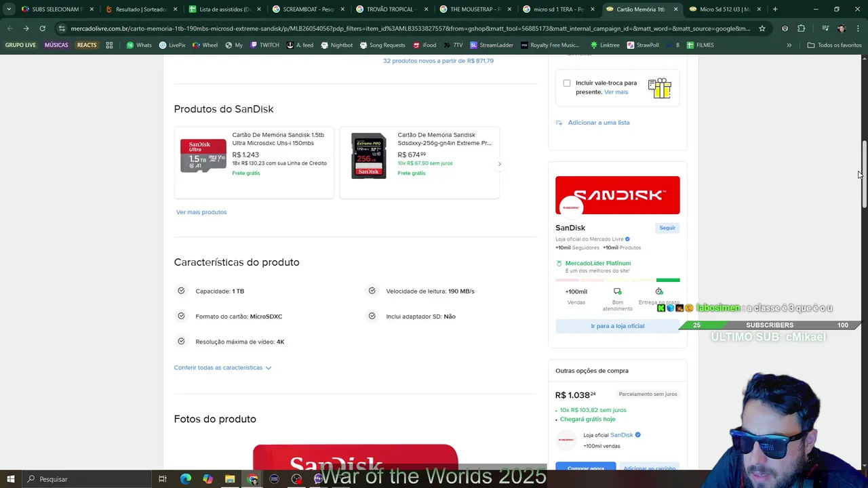Screen dimensions: 868x488
Task: Switch to the TROVÃO TROPICAL tab
Action: pos(392,9)
